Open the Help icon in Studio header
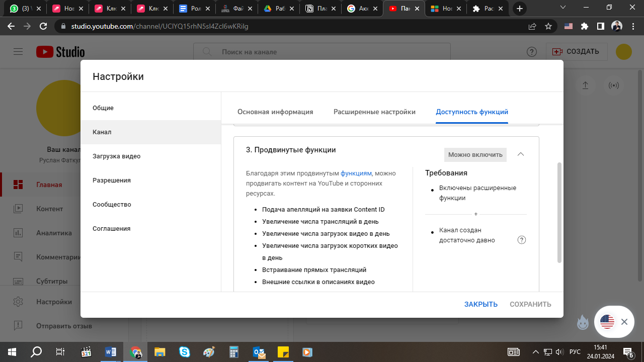 click(531, 52)
